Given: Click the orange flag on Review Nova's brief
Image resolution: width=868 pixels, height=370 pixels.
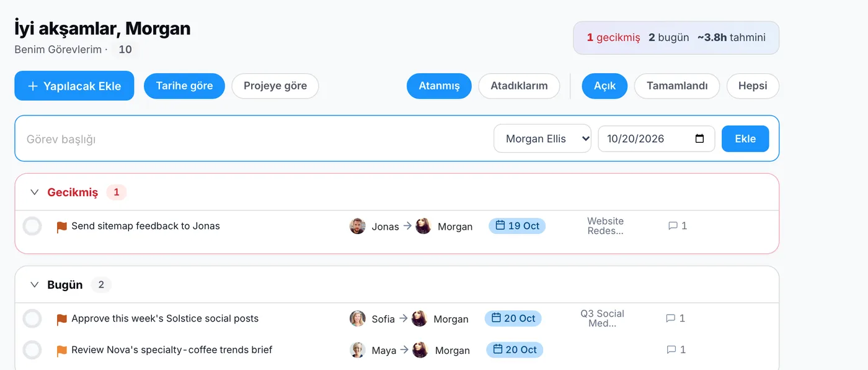Looking at the screenshot, I should pyautogui.click(x=62, y=351).
